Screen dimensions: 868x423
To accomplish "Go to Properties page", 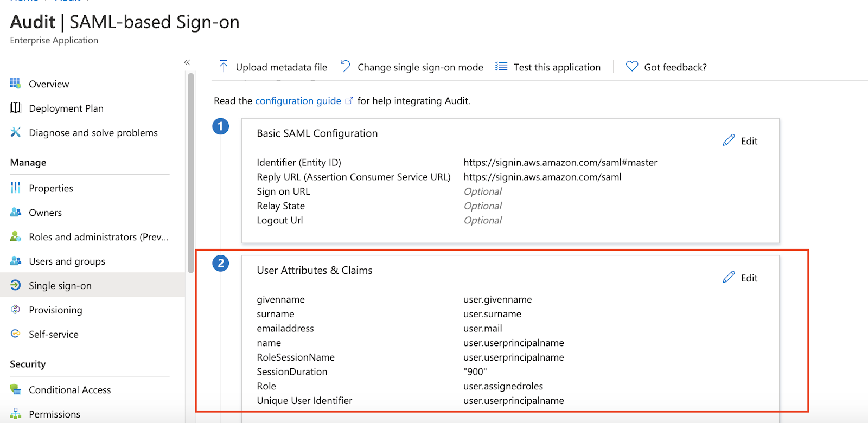I will [x=51, y=188].
